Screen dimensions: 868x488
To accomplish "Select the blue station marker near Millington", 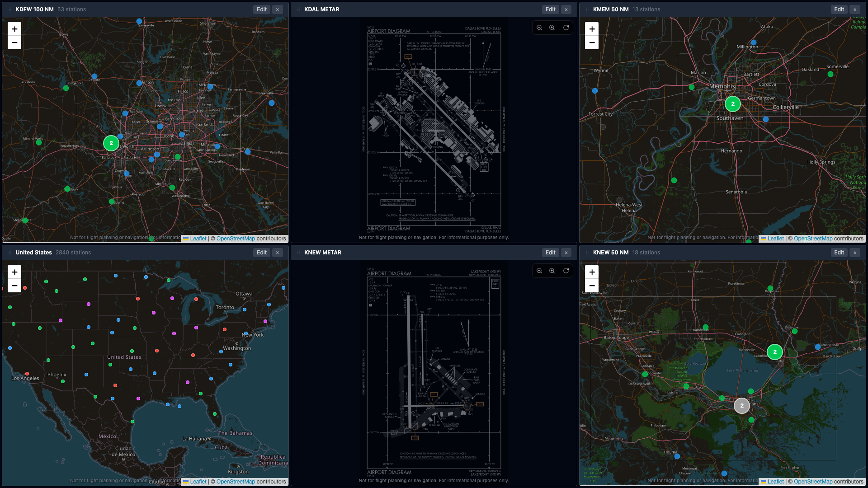I will pyautogui.click(x=754, y=42).
